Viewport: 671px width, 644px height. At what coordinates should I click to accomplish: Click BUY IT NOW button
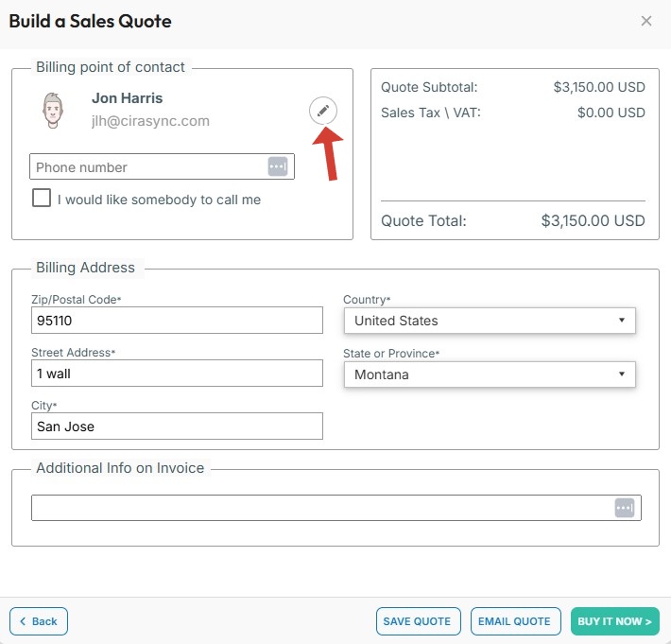614,621
